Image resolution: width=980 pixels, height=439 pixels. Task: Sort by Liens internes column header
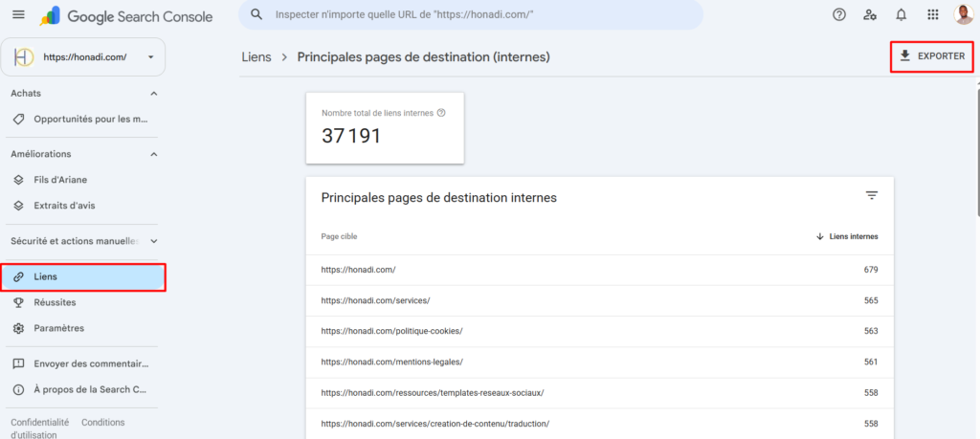847,236
